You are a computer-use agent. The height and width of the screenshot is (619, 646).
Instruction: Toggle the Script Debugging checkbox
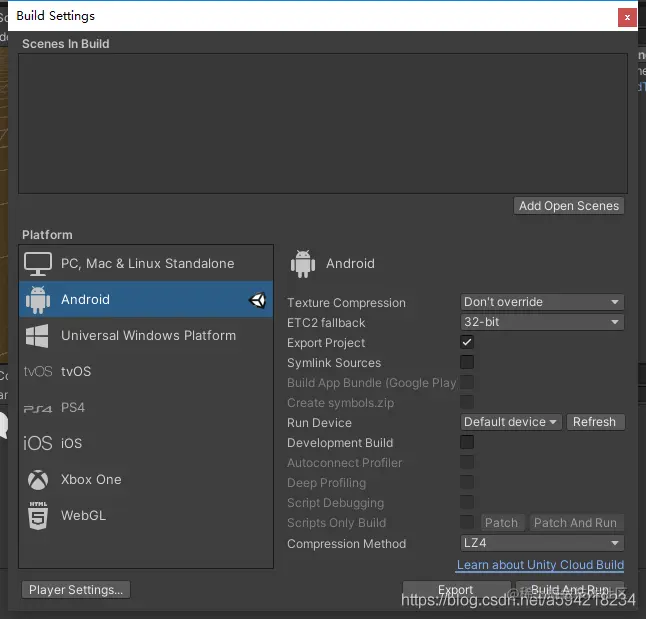click(x=467, y=502)
